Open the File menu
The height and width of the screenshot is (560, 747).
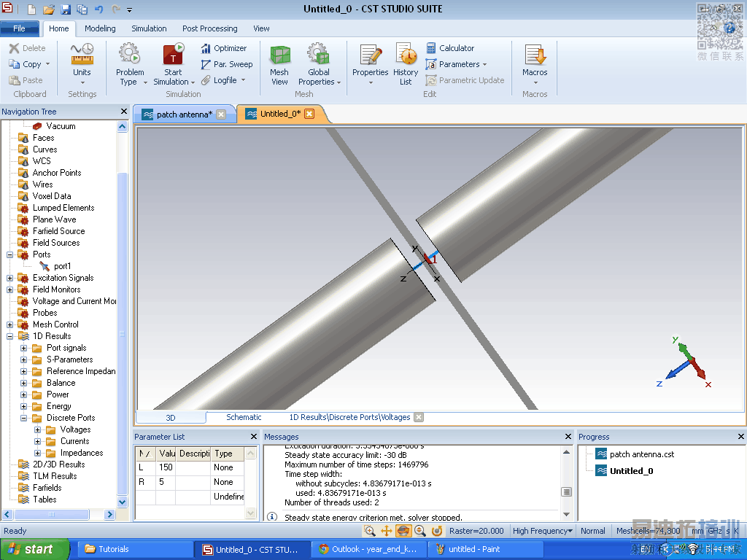pyautogui.click(x=20, y=28)
